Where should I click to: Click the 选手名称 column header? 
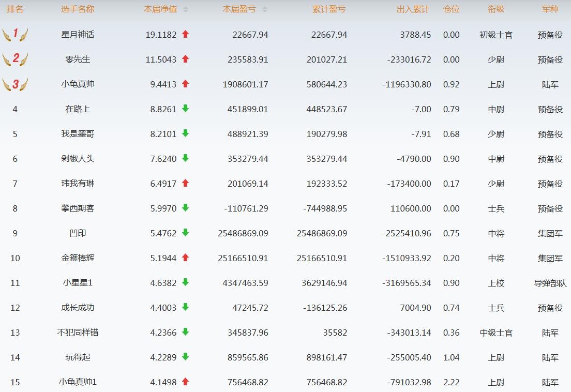click(78, 9)
